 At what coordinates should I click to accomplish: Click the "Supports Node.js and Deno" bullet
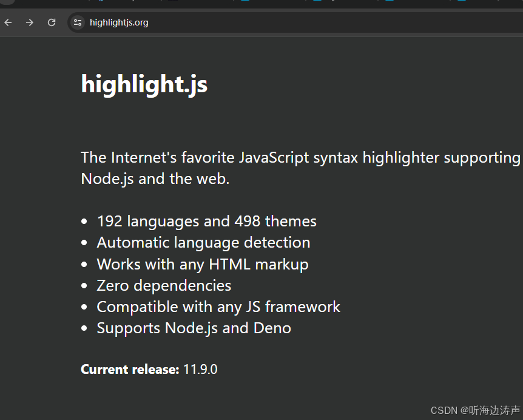tap(194, 328)
